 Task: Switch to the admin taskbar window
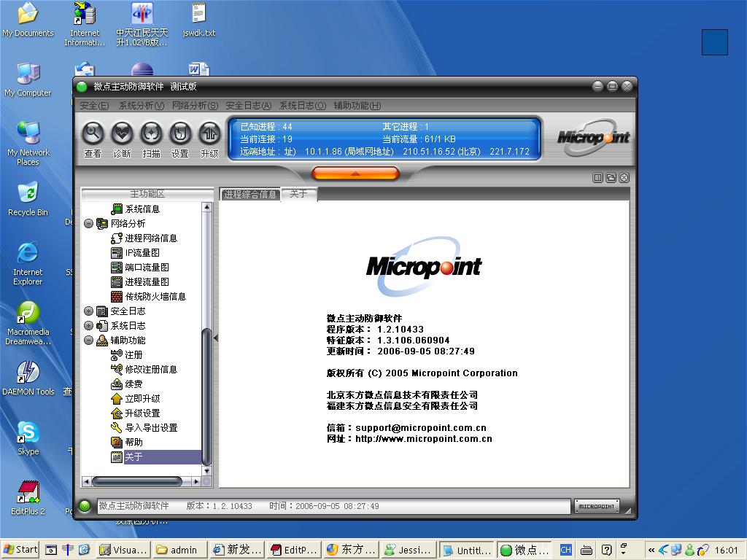[x=181, y=550]
